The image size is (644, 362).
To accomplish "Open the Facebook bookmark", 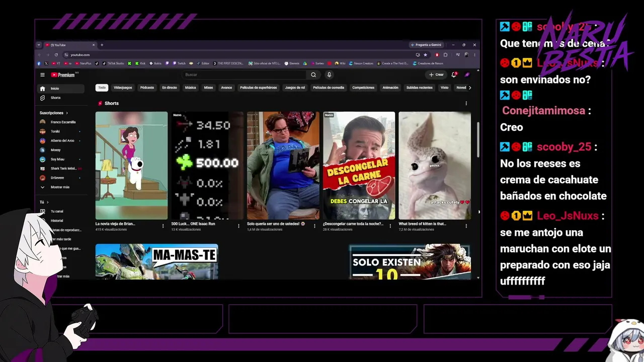I will coord(39,63).
